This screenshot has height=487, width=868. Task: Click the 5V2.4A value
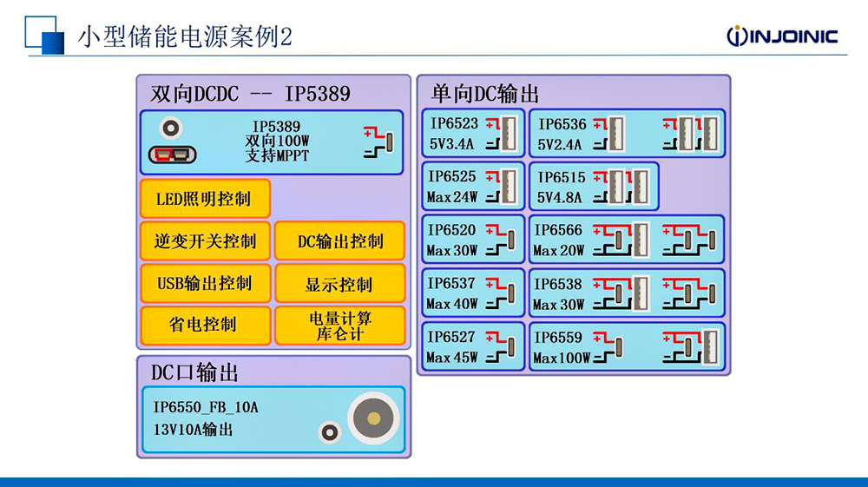(560, 144)
